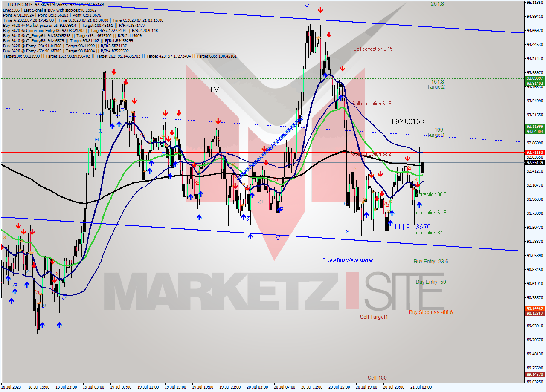Screen dimensions: 546x392
Task: Click '19 Jul 03:00' on the time axis
Action: tap(93, 388)
